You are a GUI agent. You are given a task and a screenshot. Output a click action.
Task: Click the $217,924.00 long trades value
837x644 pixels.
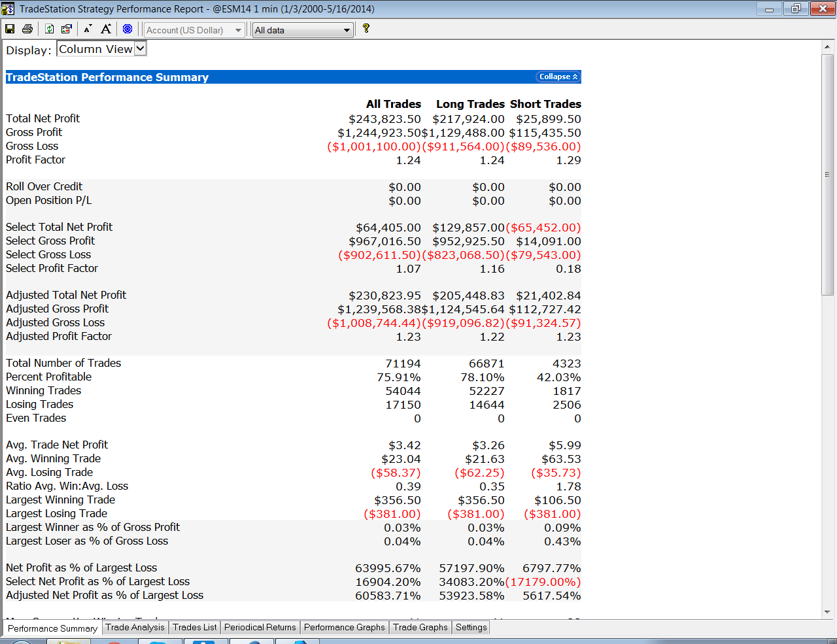click(x=468, y=119)
